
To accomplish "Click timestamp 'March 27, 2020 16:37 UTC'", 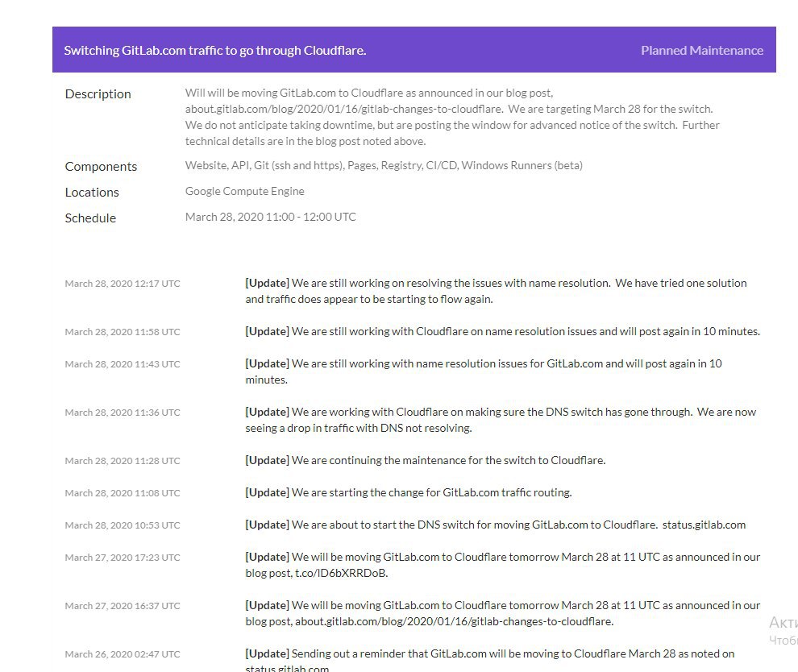I will [x=123, y=606].
